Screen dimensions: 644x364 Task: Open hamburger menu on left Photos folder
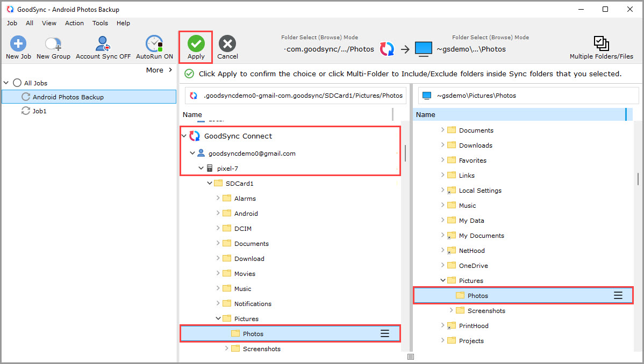385,333
